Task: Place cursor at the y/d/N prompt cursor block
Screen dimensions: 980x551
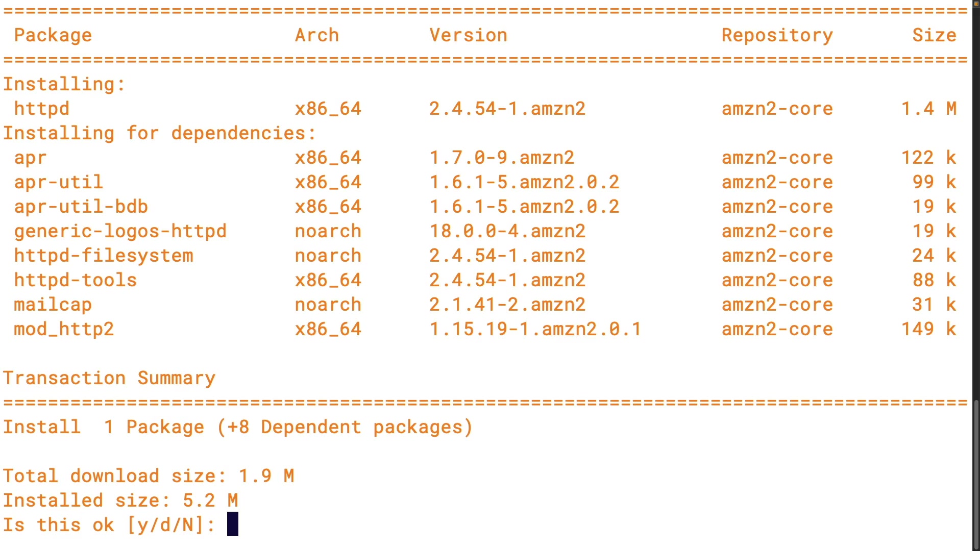Action: click(x=233, y=524)
